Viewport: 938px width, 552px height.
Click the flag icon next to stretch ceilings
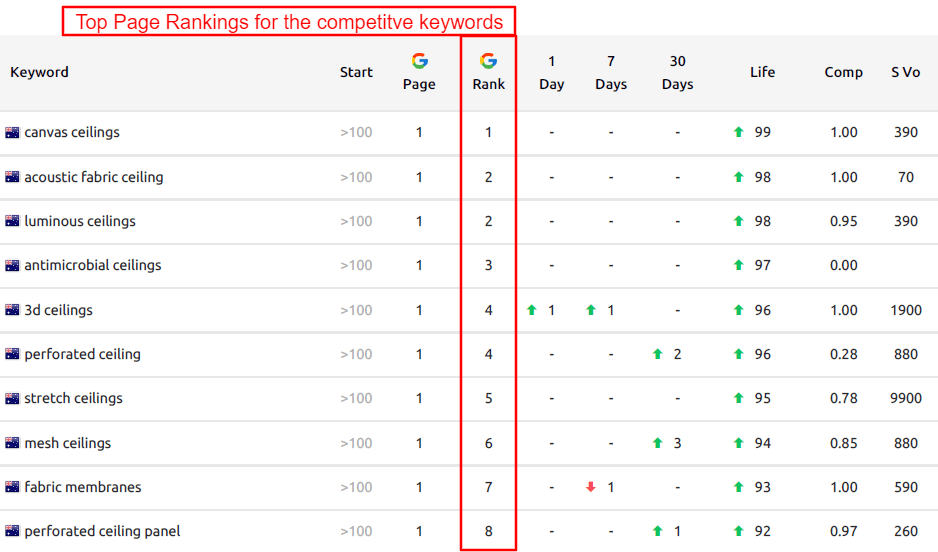point(13,398)
